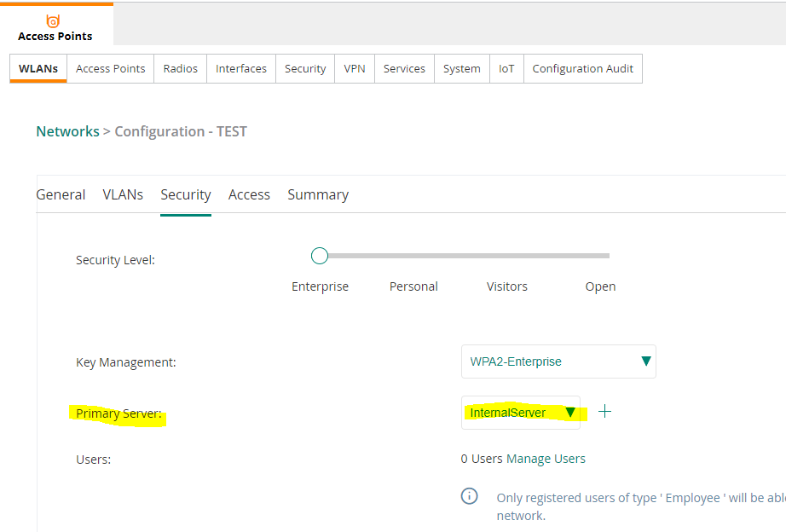Switch to the Services tab
786x532 pixels.
[403, 68]
